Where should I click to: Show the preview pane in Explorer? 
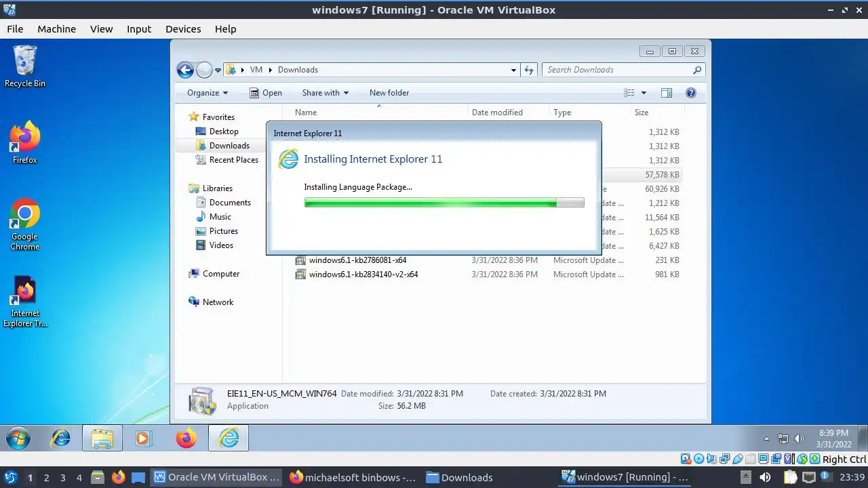(666, 93)
